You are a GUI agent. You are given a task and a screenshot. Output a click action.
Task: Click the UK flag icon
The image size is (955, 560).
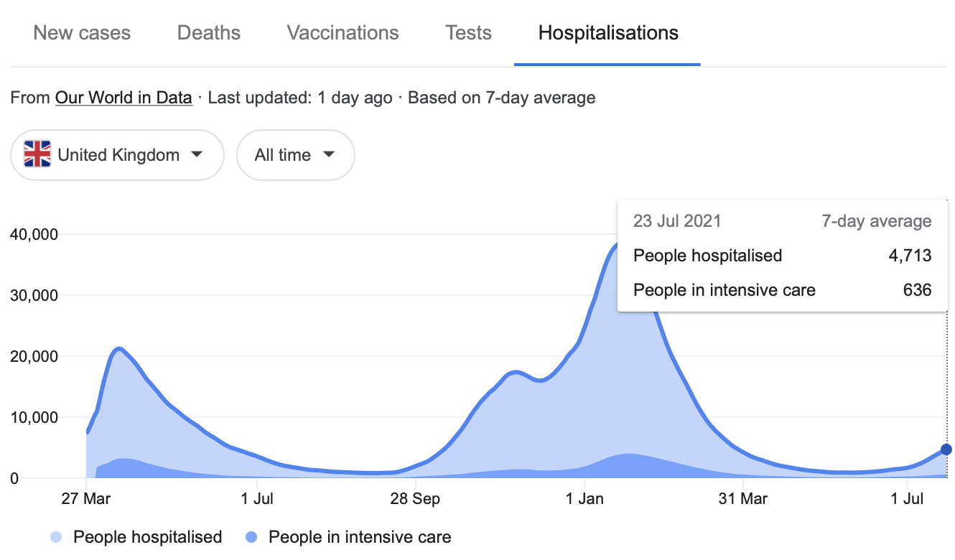pos(37,155)
